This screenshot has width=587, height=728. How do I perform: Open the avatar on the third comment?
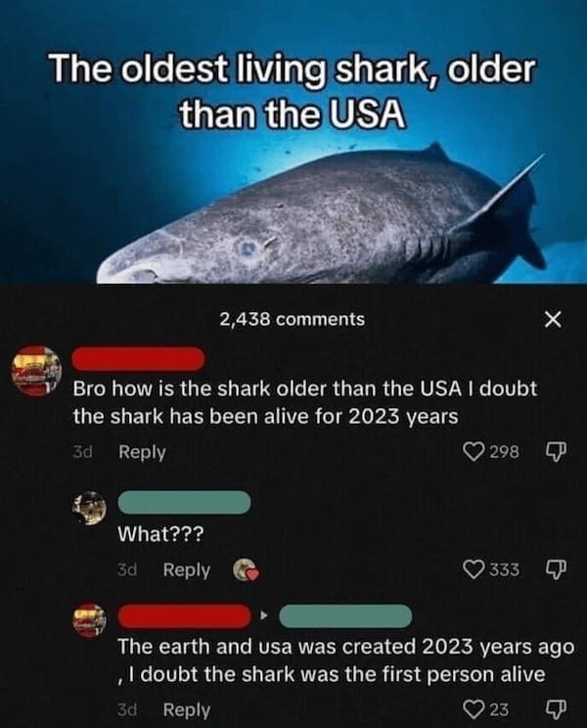point(90,620)
